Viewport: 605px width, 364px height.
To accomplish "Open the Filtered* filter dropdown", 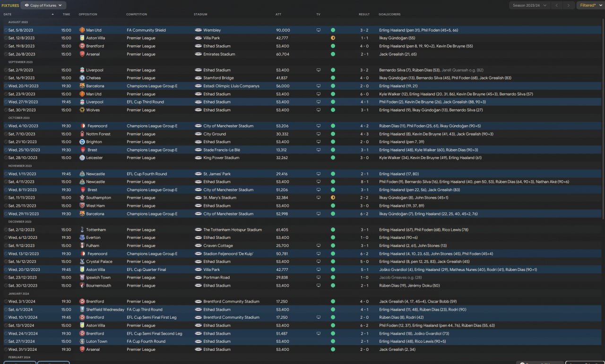I will pyautogui.click(x=590, y=6).
